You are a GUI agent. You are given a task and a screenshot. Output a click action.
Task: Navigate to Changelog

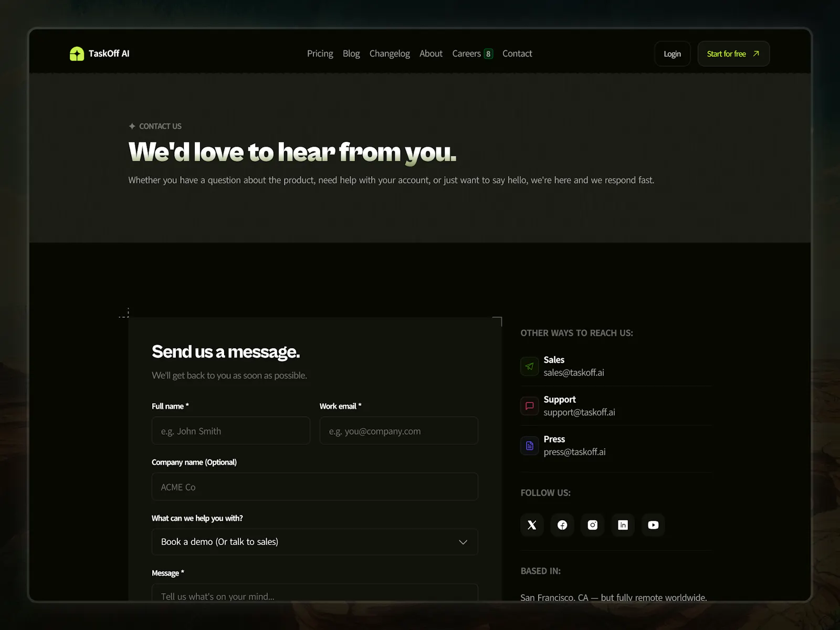tap(390, 54)
